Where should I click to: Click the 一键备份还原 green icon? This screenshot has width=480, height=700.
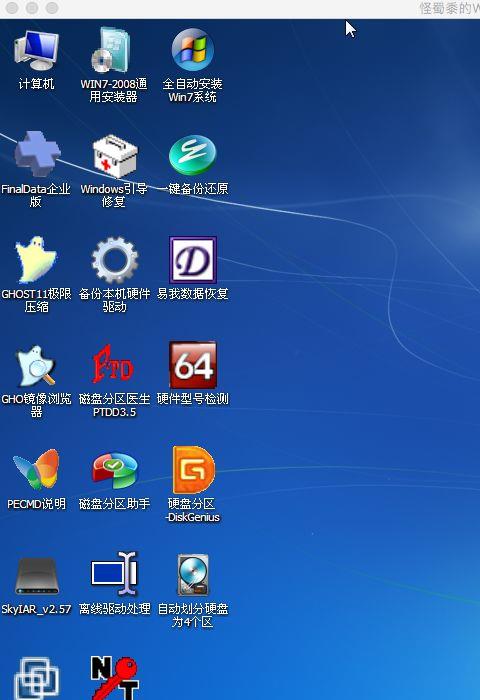(192, 155)
